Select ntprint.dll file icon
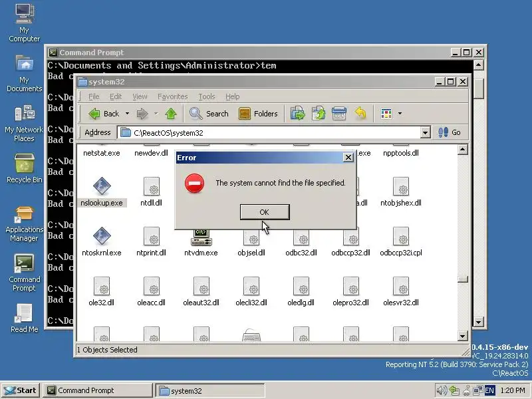 click(152, 236)
